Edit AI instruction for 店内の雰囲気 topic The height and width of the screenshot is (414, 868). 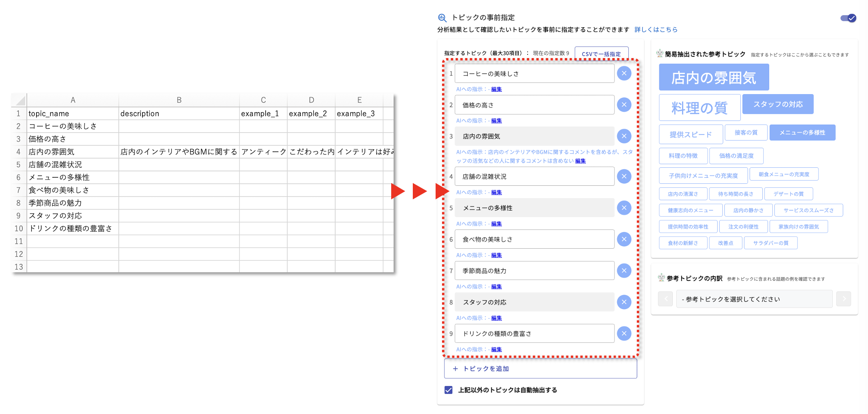(x=580, y=161)
